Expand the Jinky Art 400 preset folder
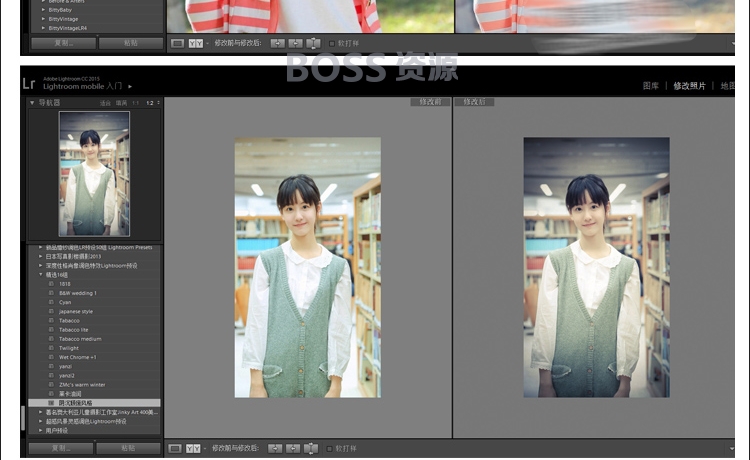The image size is (750, 460). 41,412
